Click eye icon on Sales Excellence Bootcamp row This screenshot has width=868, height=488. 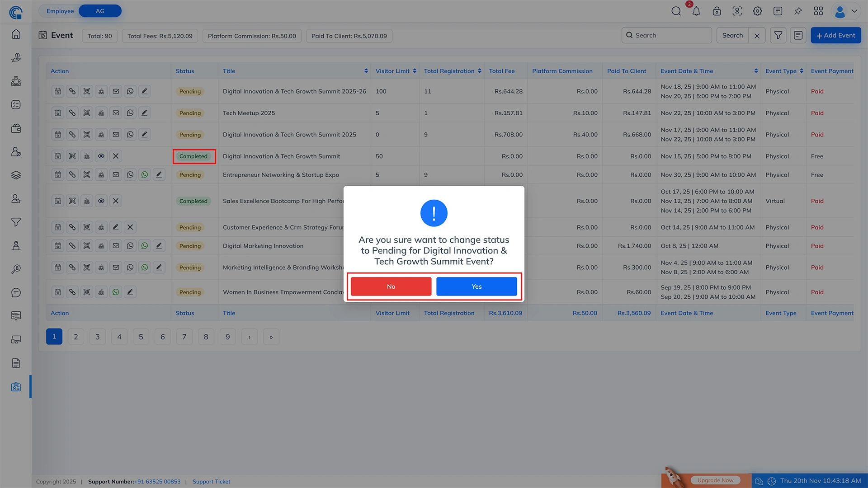101,201
